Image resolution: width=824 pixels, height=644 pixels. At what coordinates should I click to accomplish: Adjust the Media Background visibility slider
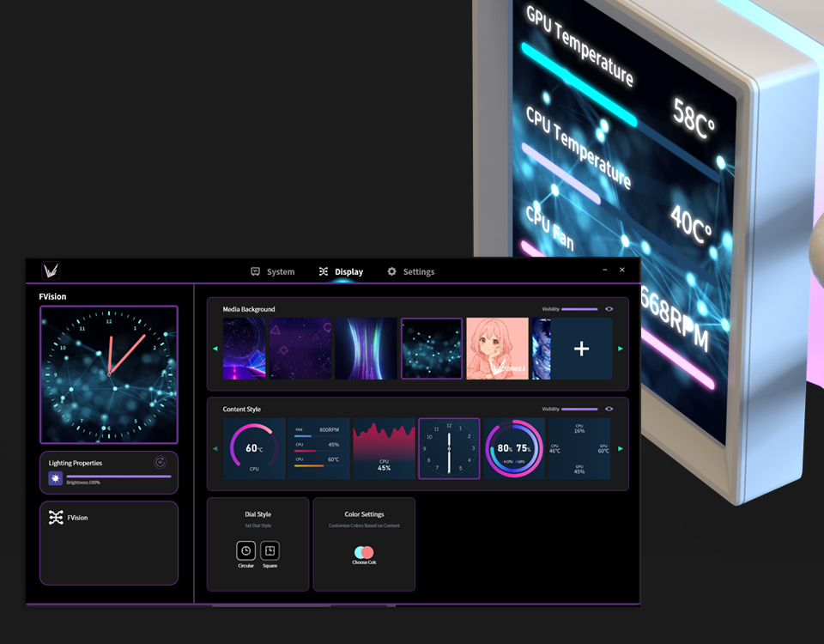click(x=579, y=309)
